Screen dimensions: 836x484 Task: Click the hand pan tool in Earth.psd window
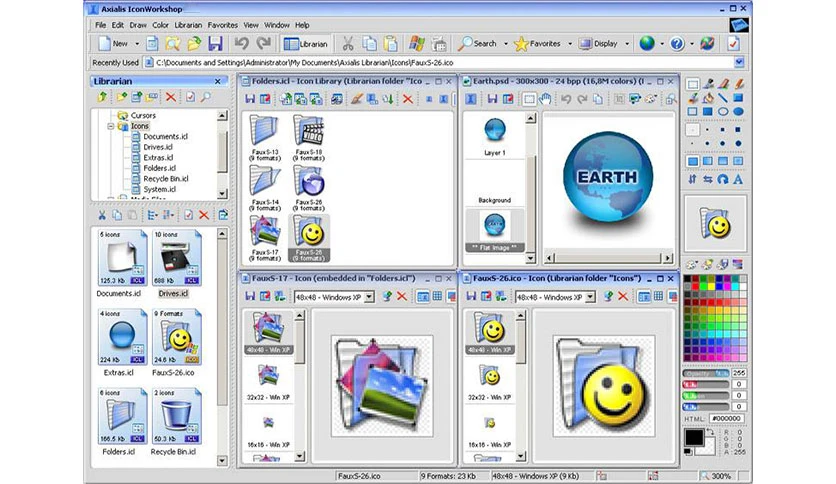[545, 99]
